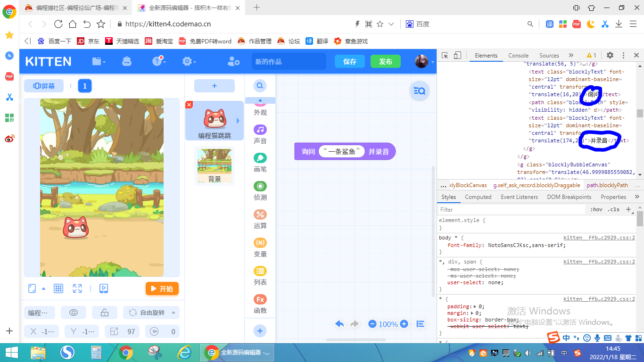Viewport: 644px width, 362px height.
Task: Edit the sprite size field showing 97
Action: tap(122, 331)
